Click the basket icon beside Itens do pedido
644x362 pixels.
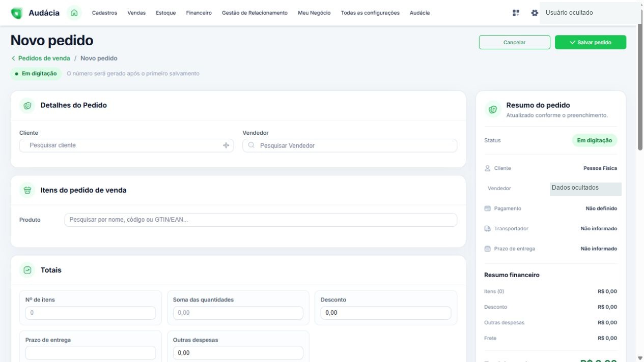[x=27, y=190]
